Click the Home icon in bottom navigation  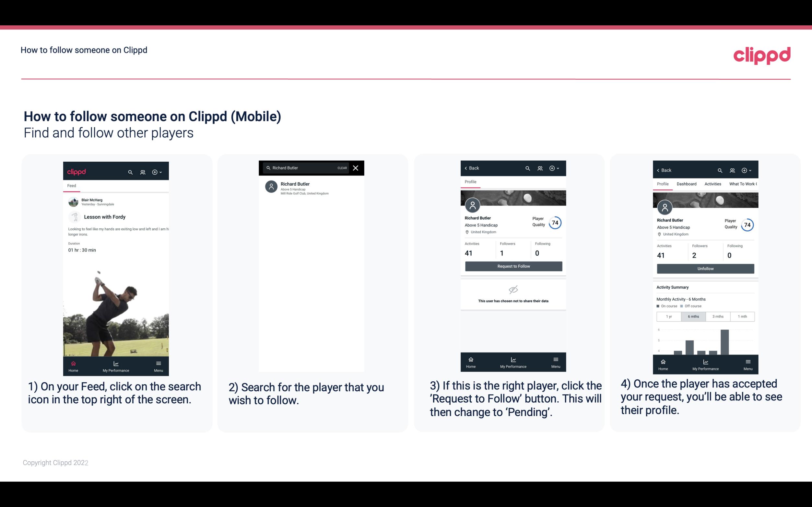point(73,363)
